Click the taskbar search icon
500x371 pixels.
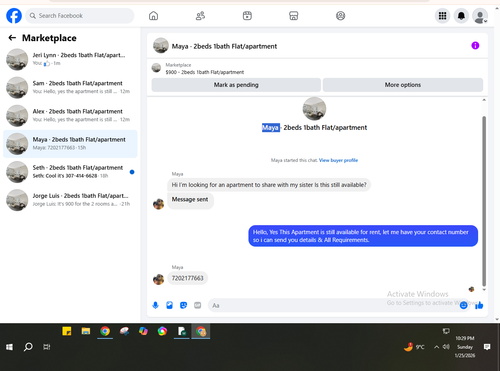(28, 347)
